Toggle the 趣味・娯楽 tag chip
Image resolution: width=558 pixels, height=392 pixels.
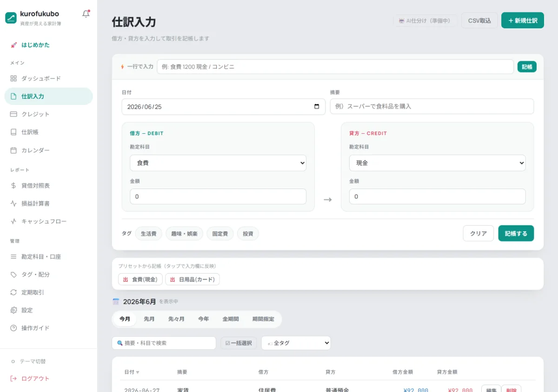(184, 234)
